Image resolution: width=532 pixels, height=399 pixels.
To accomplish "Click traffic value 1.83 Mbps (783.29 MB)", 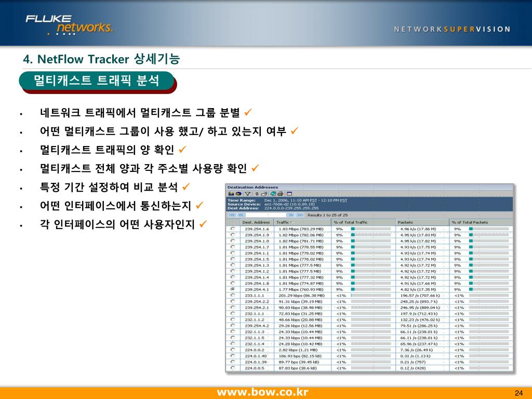I will pos(301,229).
